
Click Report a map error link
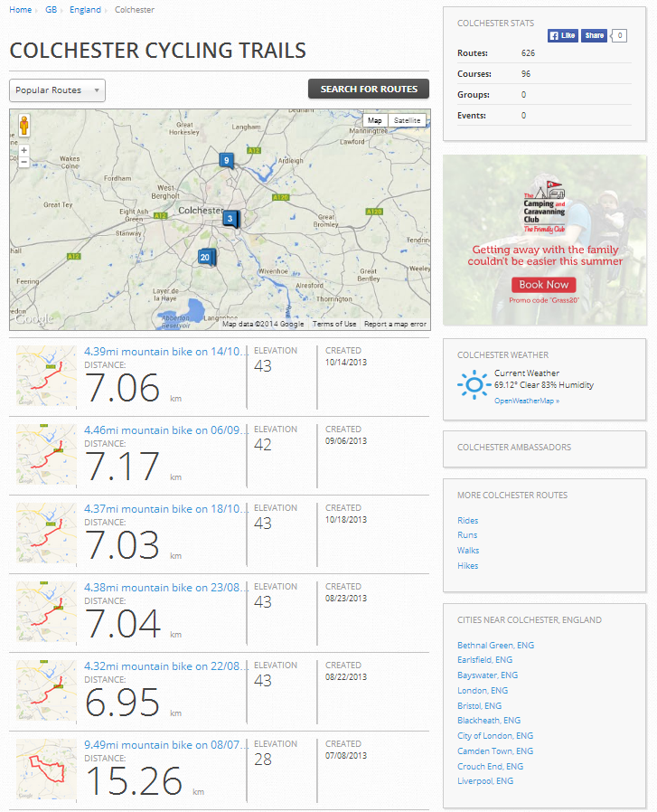point(395,325)
